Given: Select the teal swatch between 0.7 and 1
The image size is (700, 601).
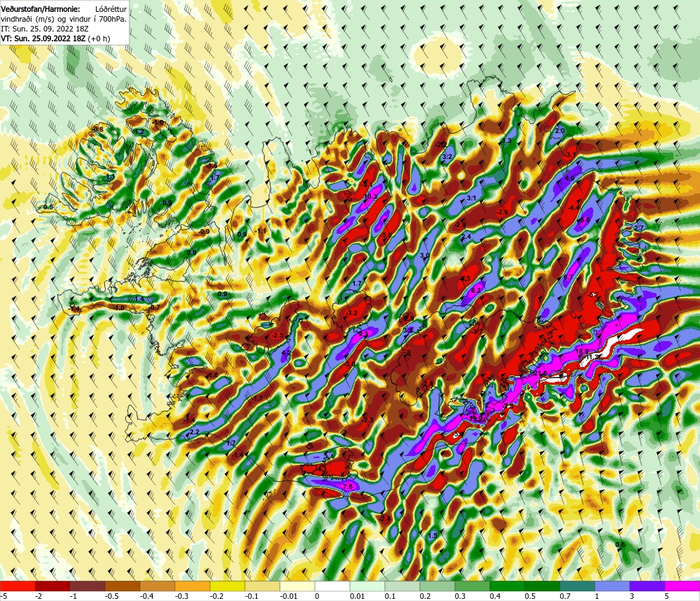Looking at the screenshot, I should (x=577, y=586).
